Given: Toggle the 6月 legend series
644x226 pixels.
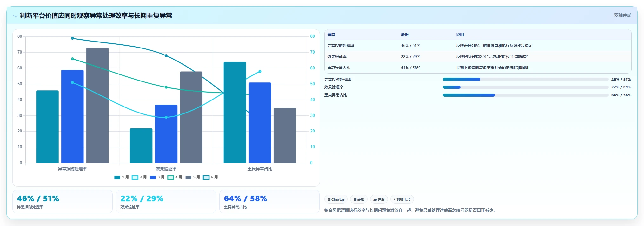Looking at the screenshot, I should 210,177.
